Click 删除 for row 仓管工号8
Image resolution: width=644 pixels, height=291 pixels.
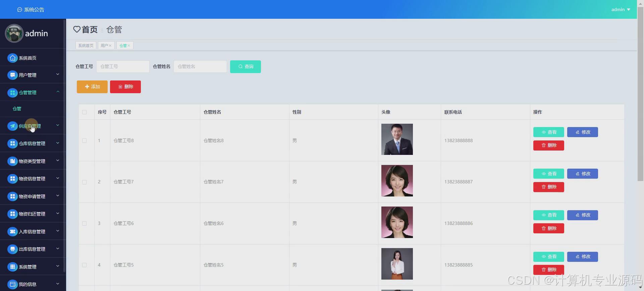[549, 145]
